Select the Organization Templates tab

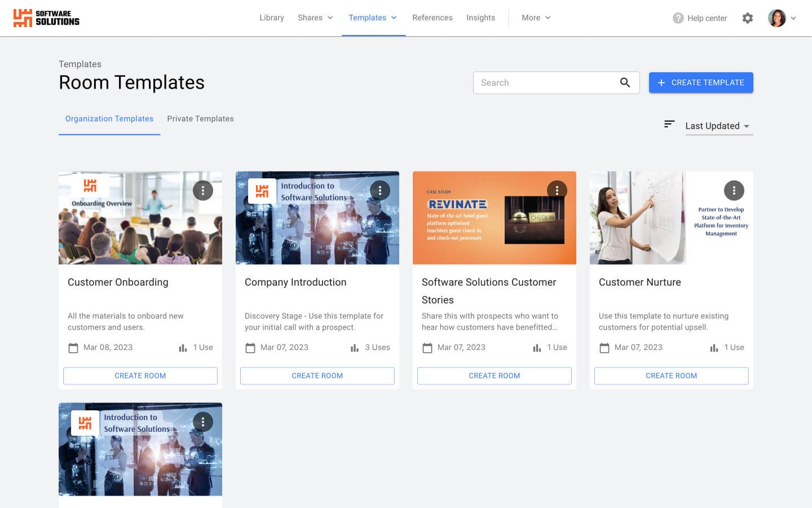(x=109, y=119)
